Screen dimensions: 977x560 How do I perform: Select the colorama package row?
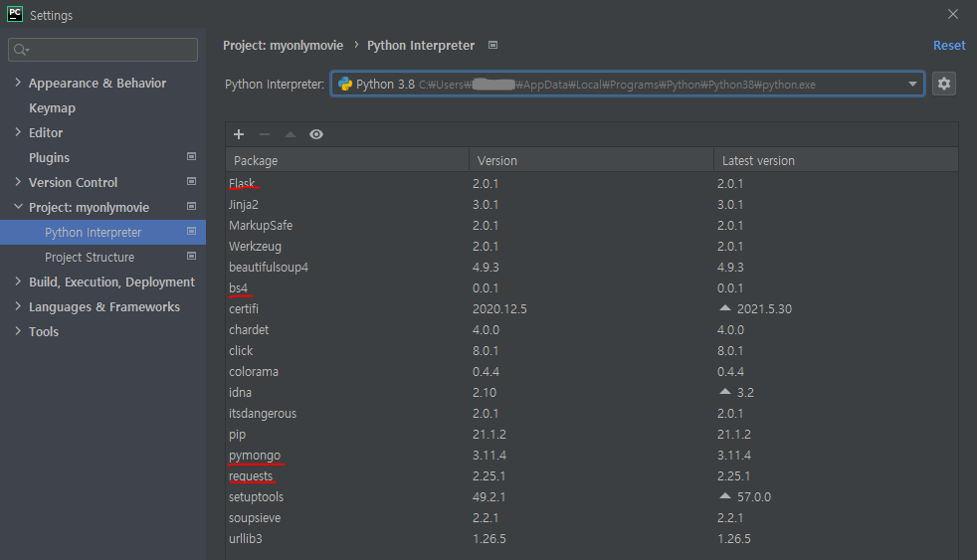click(592, 371)
